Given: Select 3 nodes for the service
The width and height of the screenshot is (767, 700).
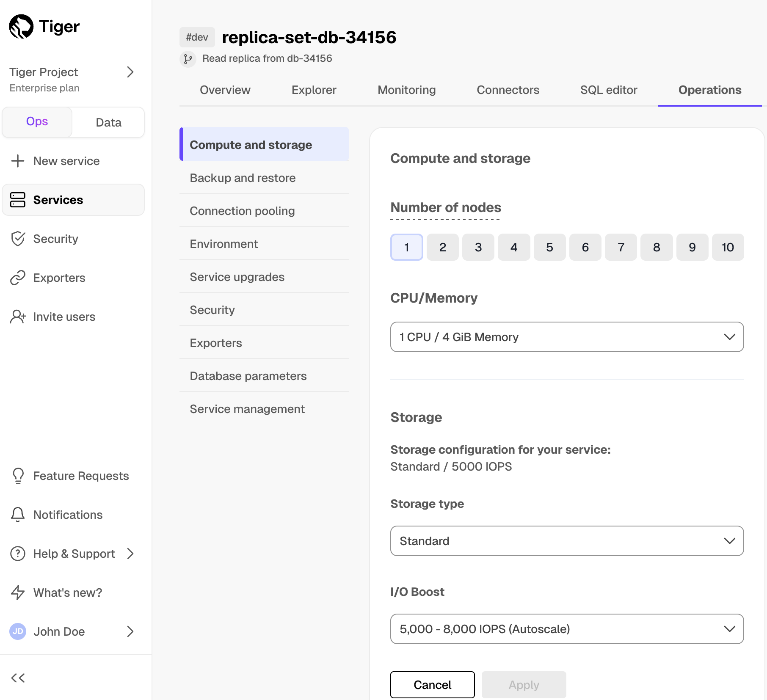Looking at the screenshot, I should click(478, 247).
